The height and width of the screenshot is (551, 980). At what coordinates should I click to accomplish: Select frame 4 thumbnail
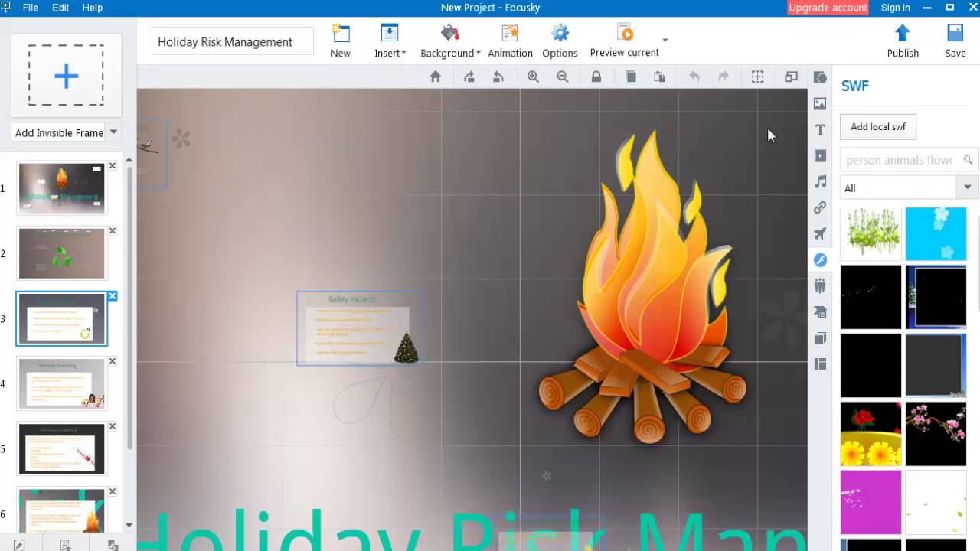coord(61,383)
